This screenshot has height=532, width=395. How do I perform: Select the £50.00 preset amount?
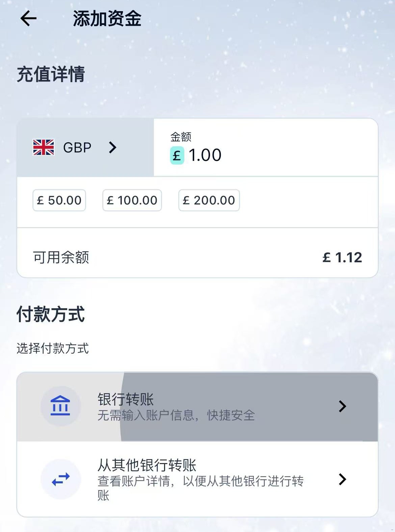click(x=59, y=200)
